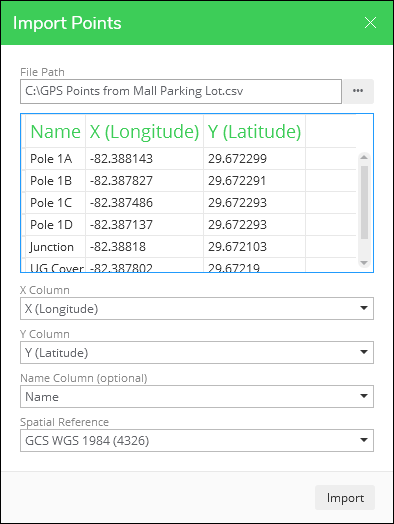Click the Y (Latitude) column header
The height and width of the screenshot is (524, 394).
click(x=254, y=131)
